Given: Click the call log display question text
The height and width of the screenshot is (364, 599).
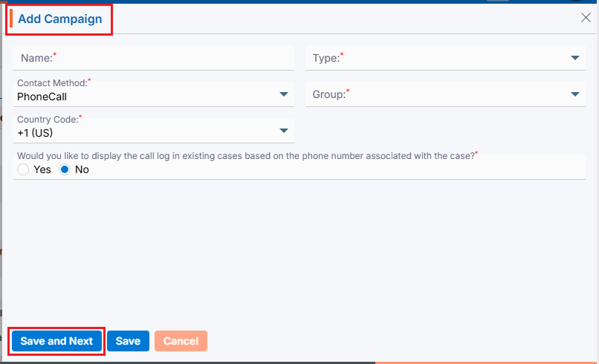Looking at the screenshot, I should click(245, 156).
